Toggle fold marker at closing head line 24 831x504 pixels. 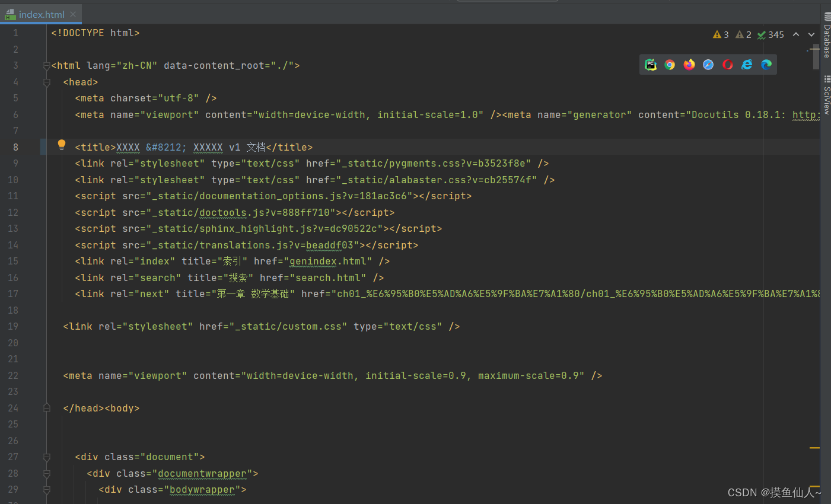[46, 408]
